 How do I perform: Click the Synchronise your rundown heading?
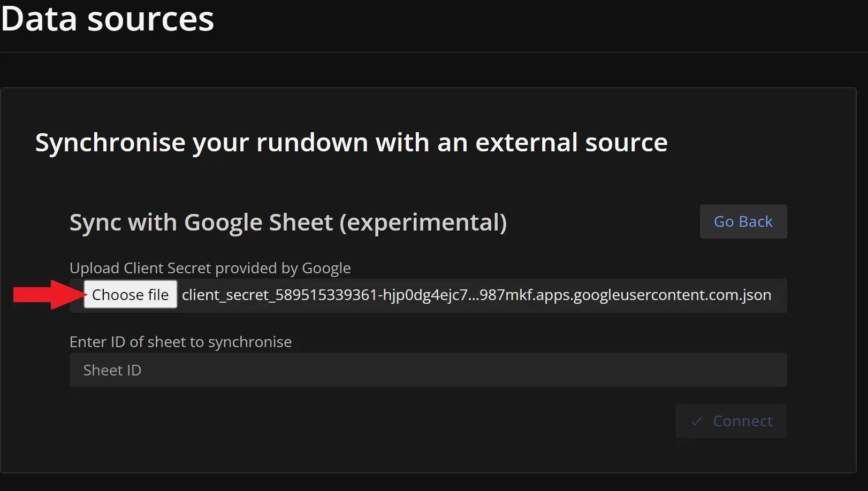click(351, 143)
